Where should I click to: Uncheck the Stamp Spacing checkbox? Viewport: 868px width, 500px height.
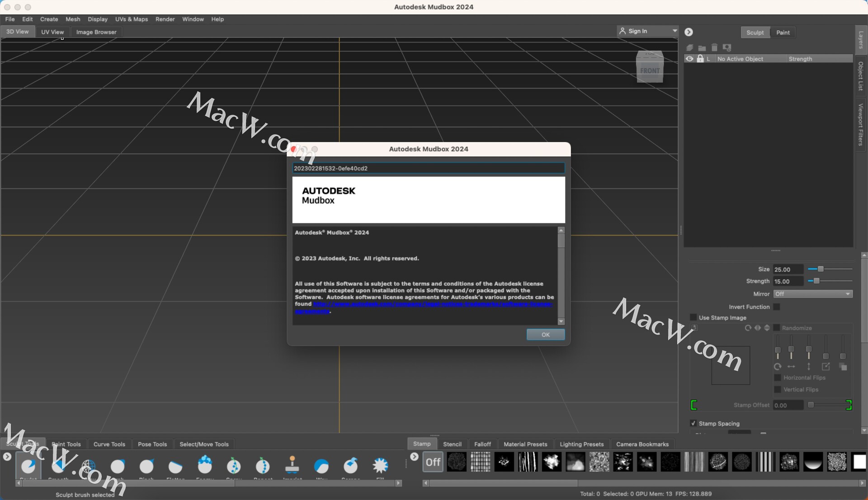click(x=693, y=423)
